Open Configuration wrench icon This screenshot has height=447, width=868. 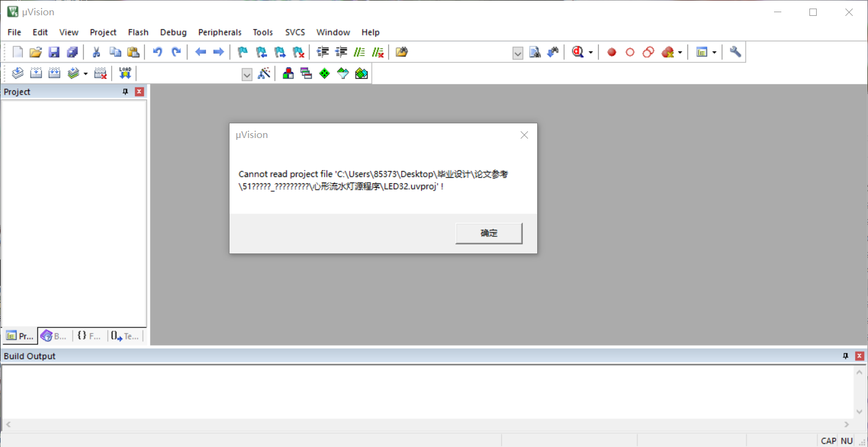736,52
